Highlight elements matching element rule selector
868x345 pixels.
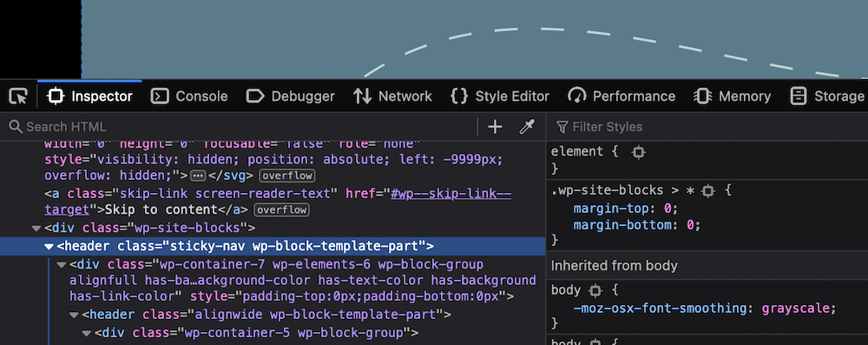pyautogui.click(x=638, y=152)
